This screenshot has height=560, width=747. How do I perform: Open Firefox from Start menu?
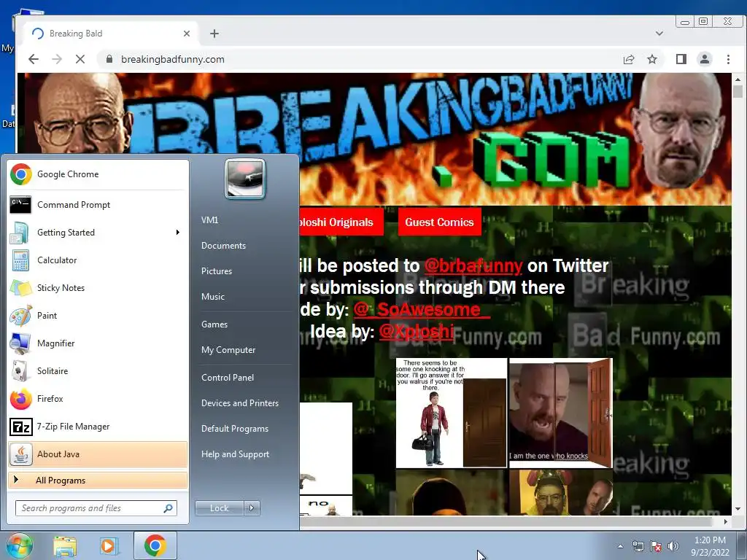coord(98,399)
